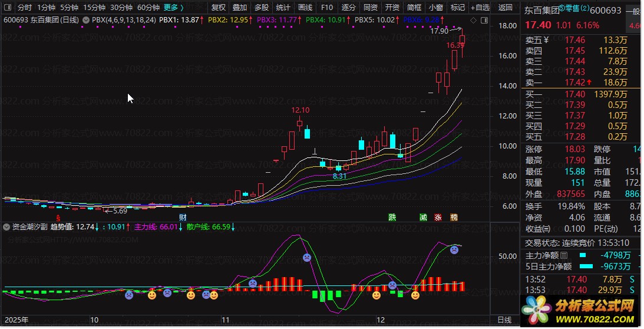Screen dimensions: 644x329
Task: Toggle the left sidebar panel icon
Action: pyautogui.click(x=7, y=8)
